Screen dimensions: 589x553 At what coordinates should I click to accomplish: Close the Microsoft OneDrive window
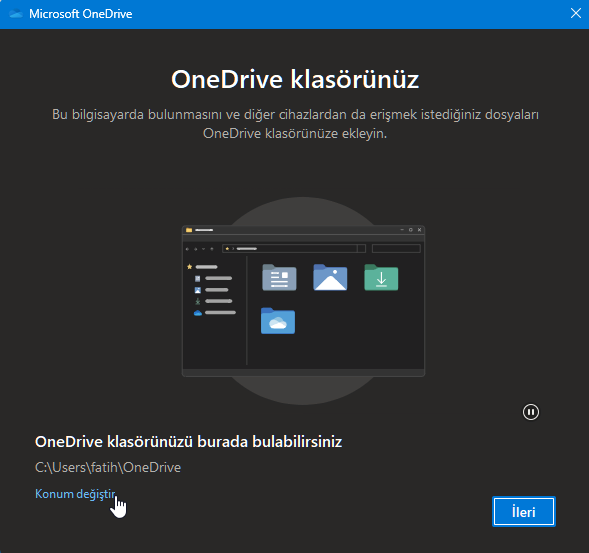pos(575,14)
